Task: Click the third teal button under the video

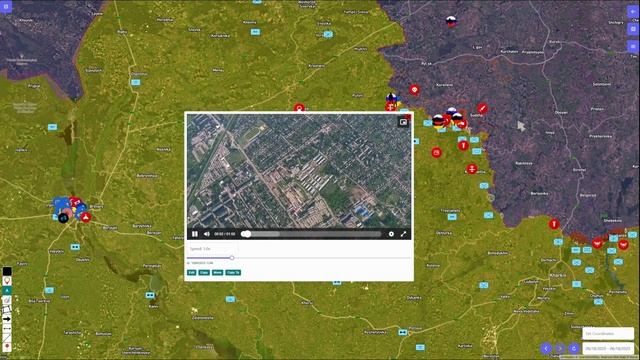Action: coord(217,272)
